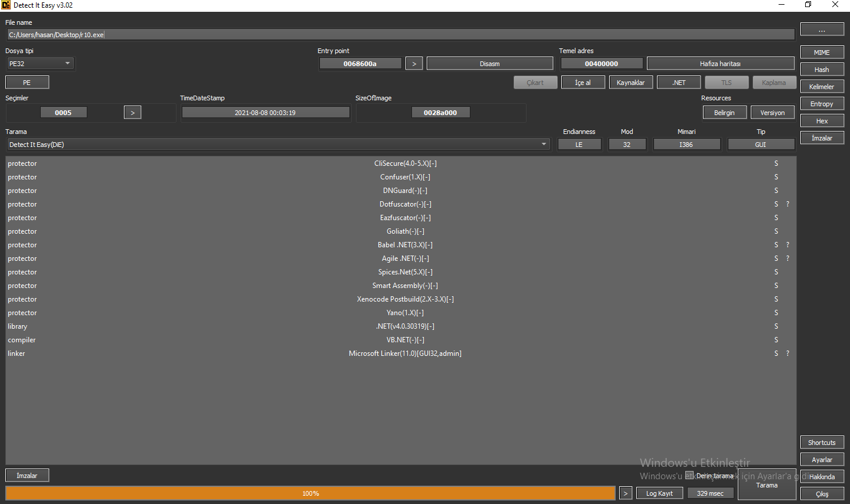
Task: Select the CliSecure(4.0-5.X)[-] result row
Action: point(401,163)
